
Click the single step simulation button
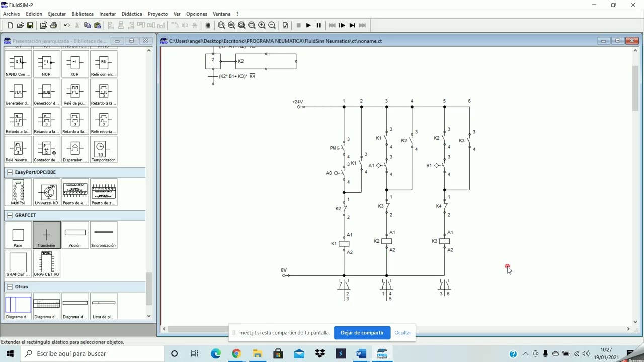(342, 25)
